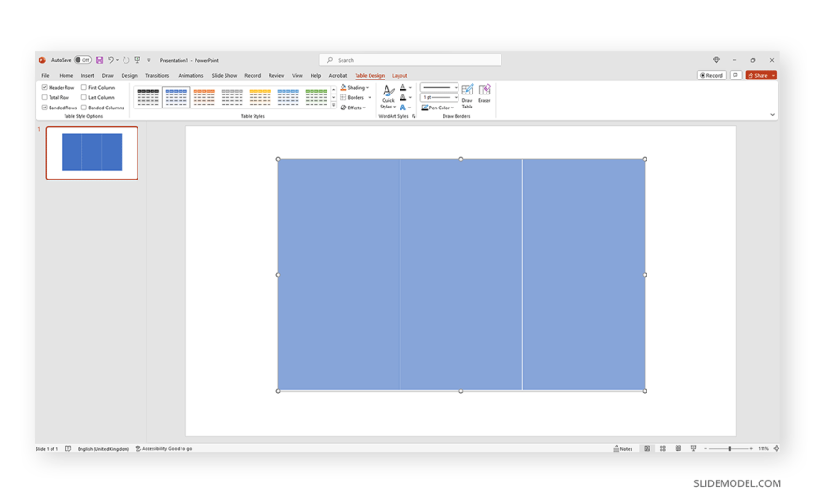This screenshot has height=504, width=814.
Task: Apply the light blue table style next to green
Action: click(x=288, y=97)
